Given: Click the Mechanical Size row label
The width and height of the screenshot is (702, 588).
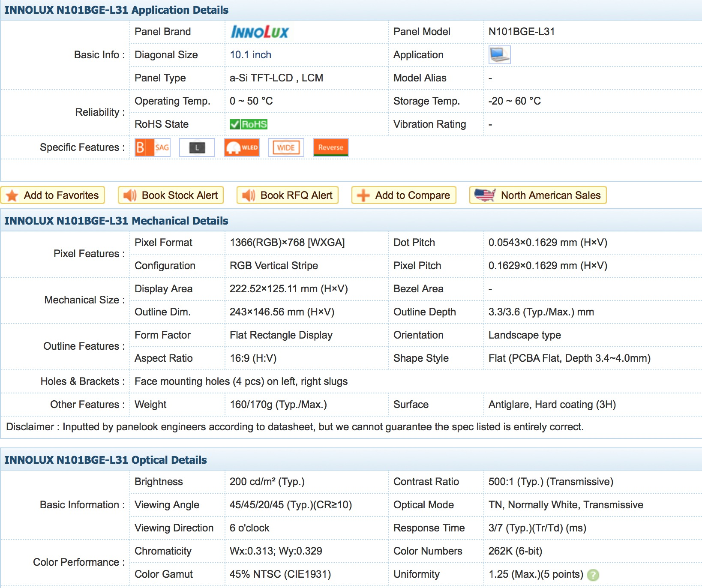Looking at the screenshot, I should coord(84,300).
